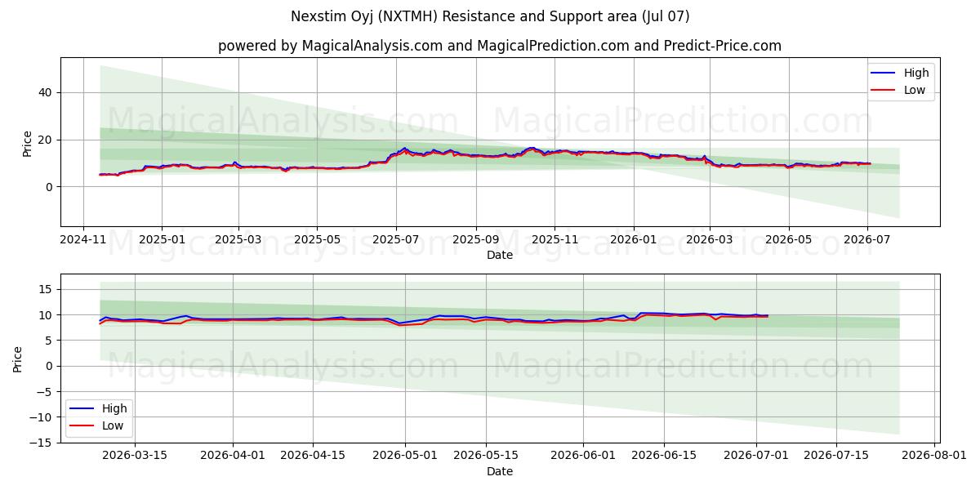The height and width of the screenshot is (490, 980).
Task: Click the "2026-01" date tick label
Action: click(x=634, y=239)
